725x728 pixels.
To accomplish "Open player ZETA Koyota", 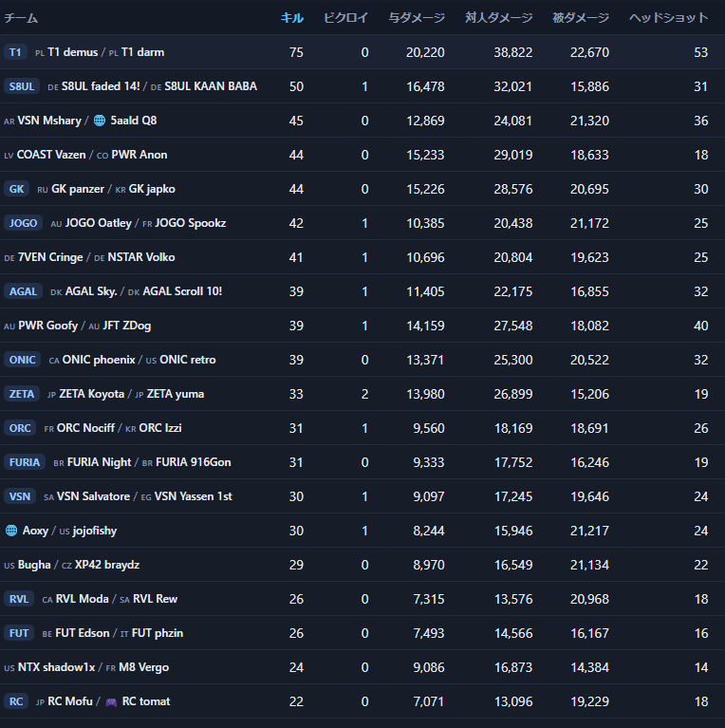I will tap(92, 394).
